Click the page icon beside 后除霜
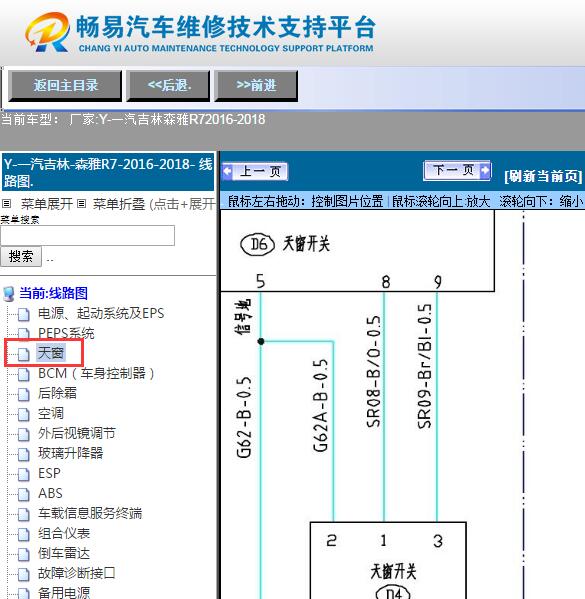 24,394
